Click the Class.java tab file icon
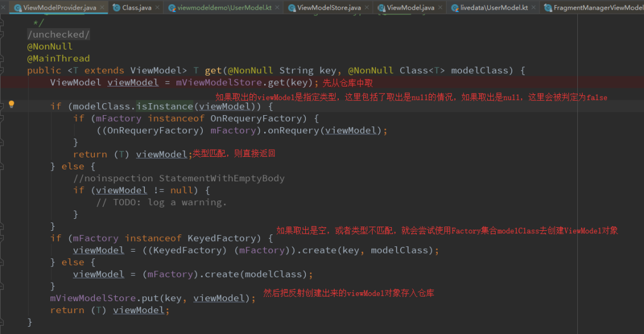644x334 pixels. [x=116, y=8]
